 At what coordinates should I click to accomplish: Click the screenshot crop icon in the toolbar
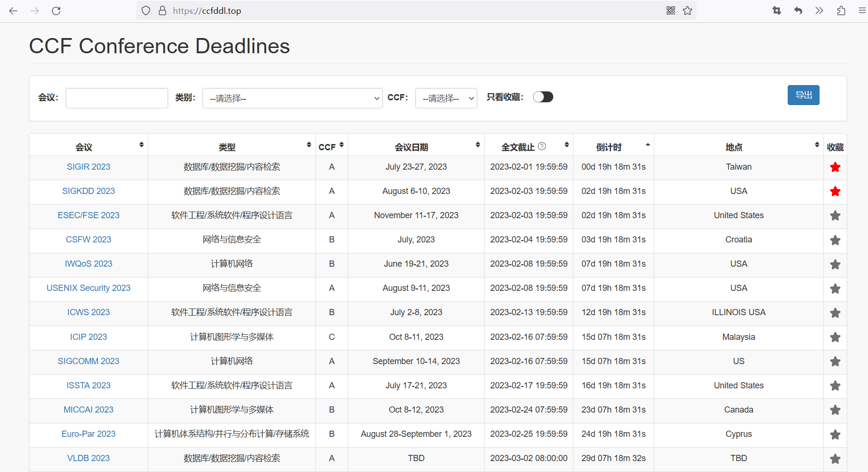777,10
